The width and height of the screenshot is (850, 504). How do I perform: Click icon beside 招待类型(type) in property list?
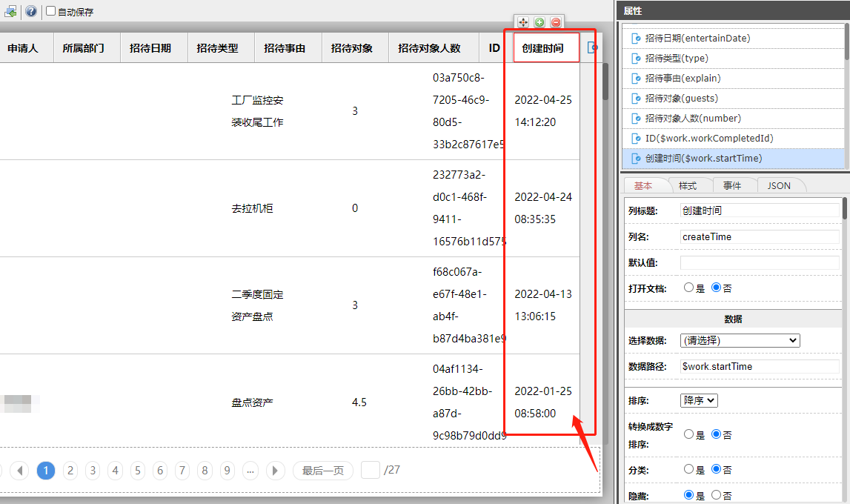click(635, 58)
